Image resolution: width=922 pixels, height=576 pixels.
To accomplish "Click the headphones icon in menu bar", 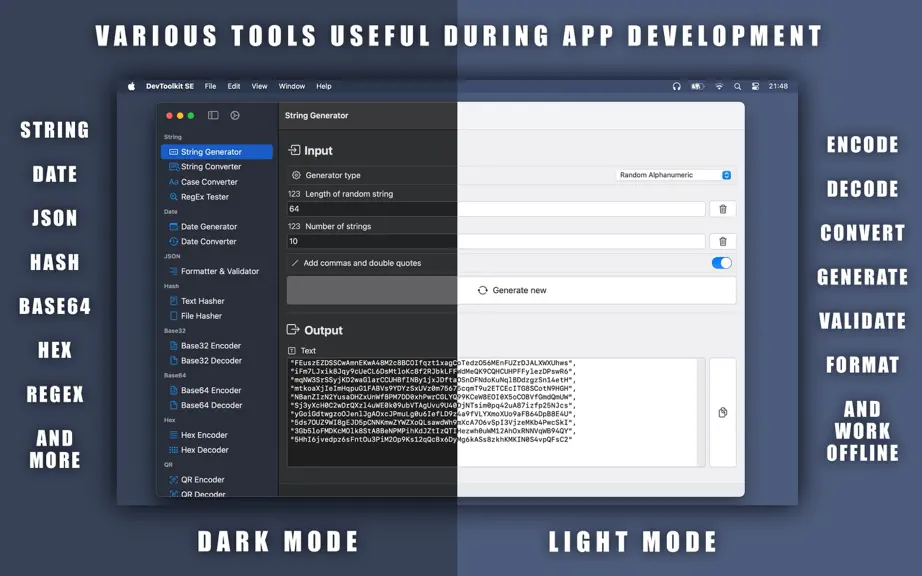I will (x=676, y=86).
